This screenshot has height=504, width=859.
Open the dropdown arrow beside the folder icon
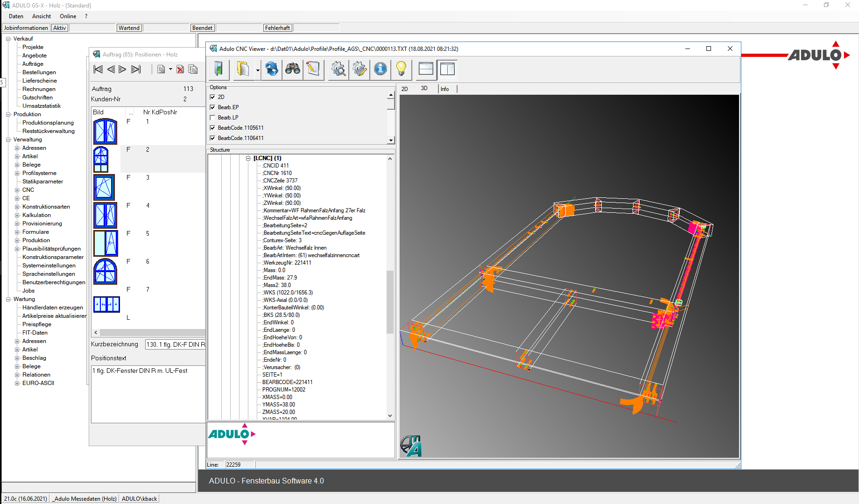point(258,70)
